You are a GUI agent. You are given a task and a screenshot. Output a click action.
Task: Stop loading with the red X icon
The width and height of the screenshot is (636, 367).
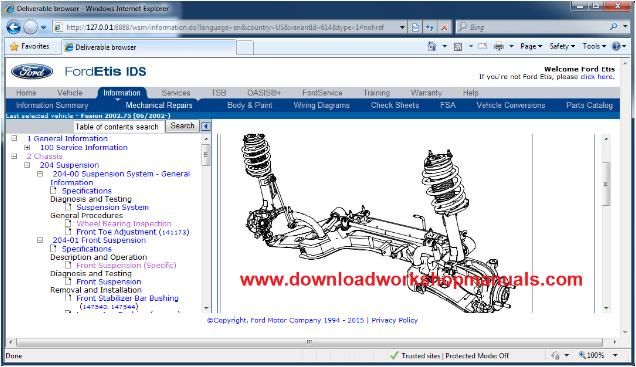tap(444, 27)
